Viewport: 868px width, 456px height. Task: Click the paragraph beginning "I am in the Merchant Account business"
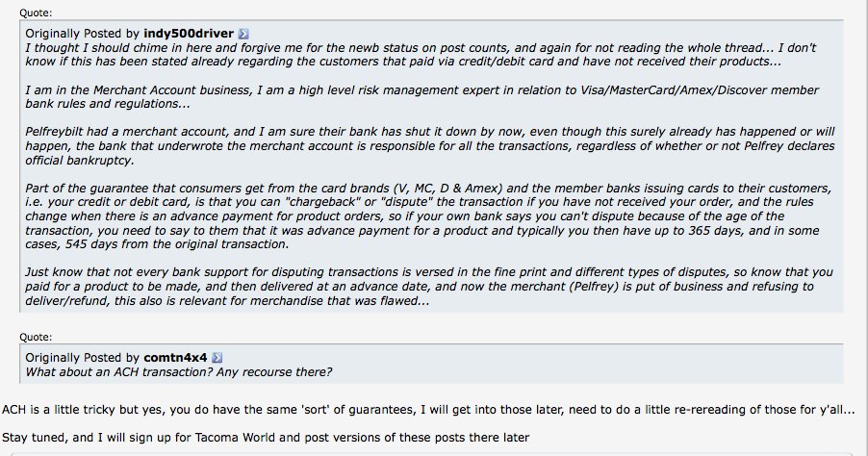[x=421, y=97]
